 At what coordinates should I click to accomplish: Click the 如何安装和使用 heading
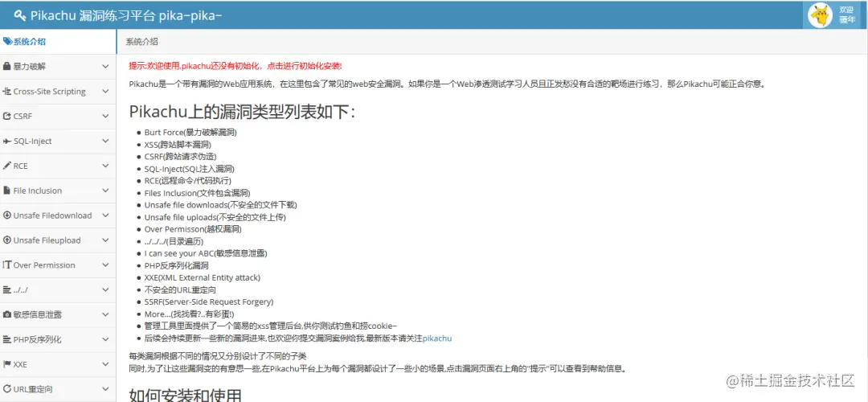coord(185,395)
